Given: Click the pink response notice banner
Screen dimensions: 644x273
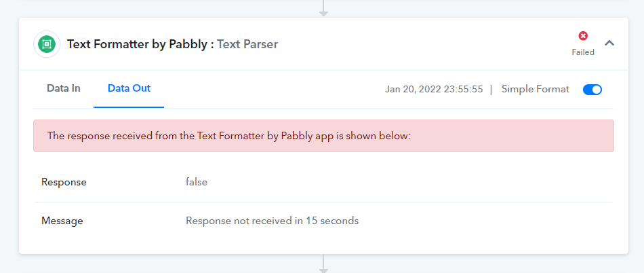Looking at the screenshot, I should point(323,136).
